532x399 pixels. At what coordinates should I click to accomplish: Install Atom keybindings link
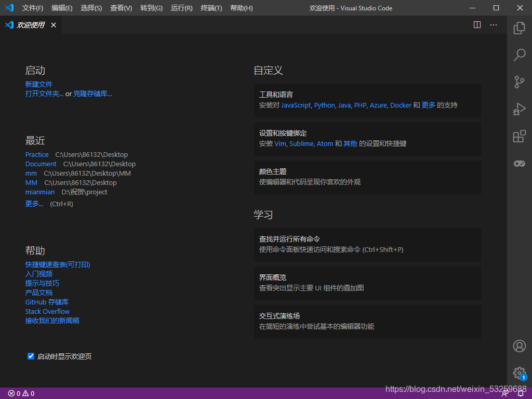click(325, 143)
